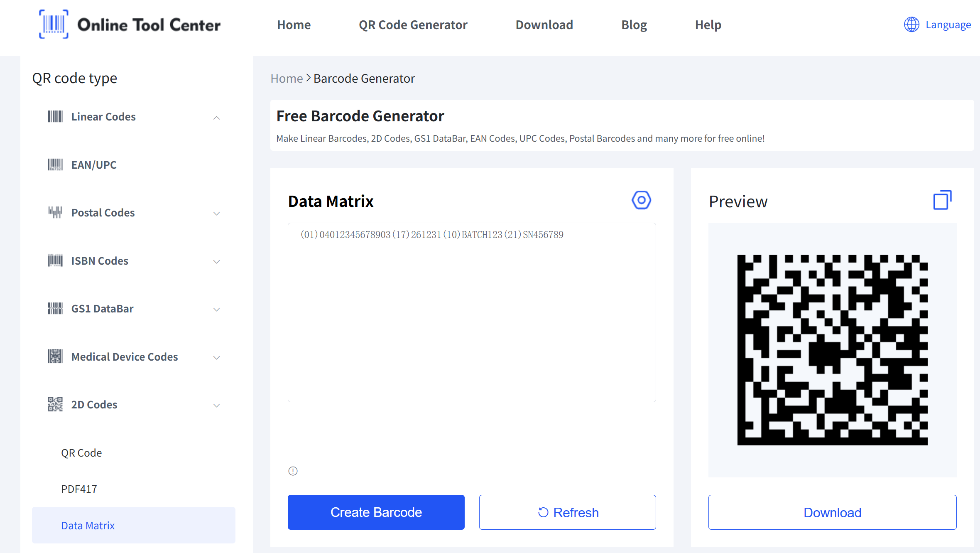The image size is (980, 553).
Task: Click the GS1 DataBar icon
Action: [x=55, y=308]
